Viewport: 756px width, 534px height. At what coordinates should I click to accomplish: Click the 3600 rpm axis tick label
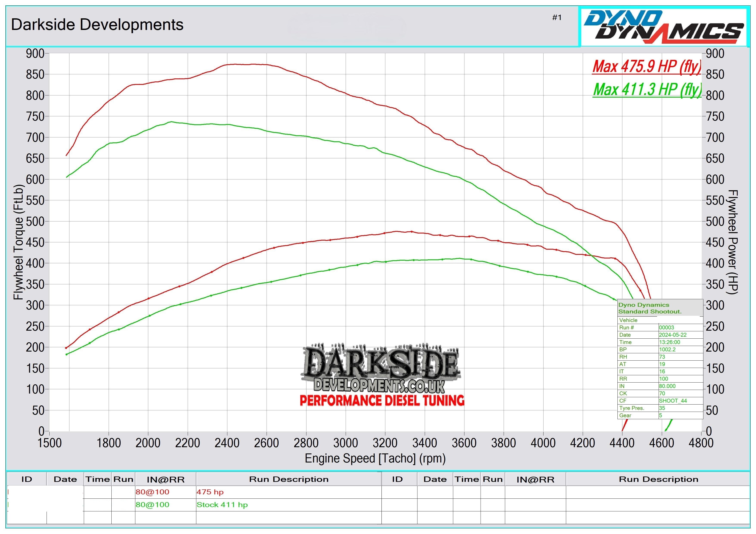[x=464, y=443]
